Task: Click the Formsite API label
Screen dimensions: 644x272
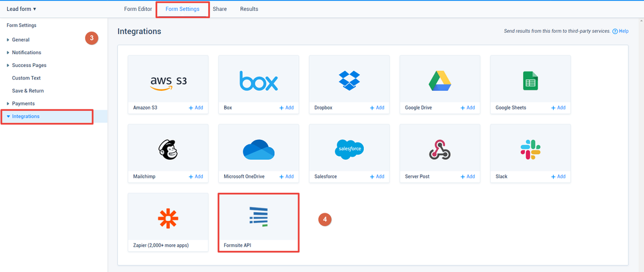Action: tap(238, 246)
